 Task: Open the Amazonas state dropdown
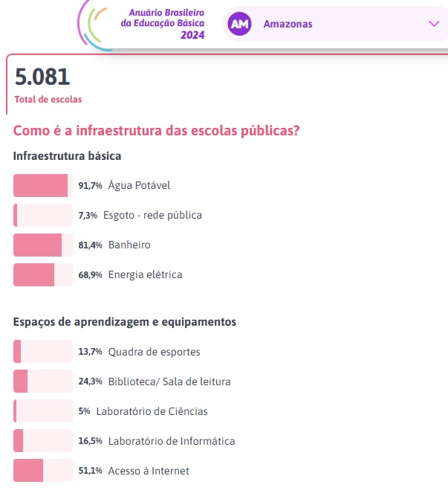pyautogui.click(x=334, y=24)
